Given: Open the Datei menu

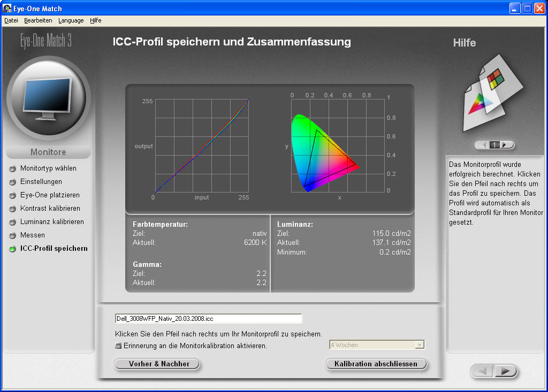Looking at the screenshot, I should point(11,20).
